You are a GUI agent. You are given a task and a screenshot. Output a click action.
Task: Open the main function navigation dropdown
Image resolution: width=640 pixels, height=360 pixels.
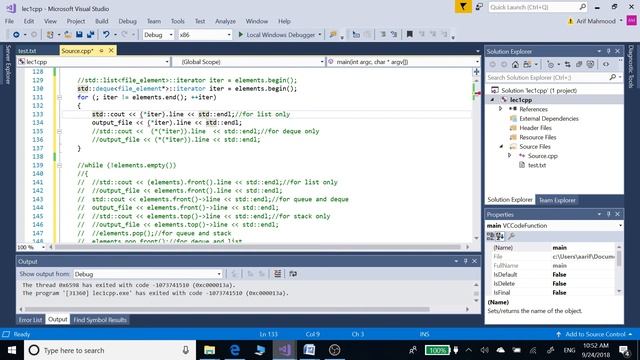click(403, 62)
